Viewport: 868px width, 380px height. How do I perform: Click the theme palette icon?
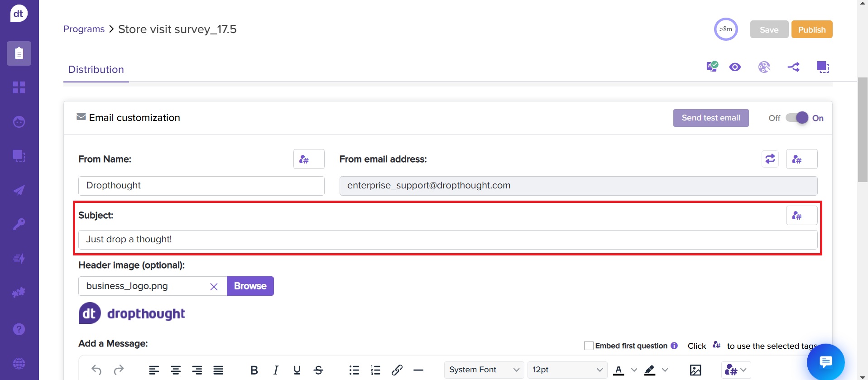click(764, 67)
